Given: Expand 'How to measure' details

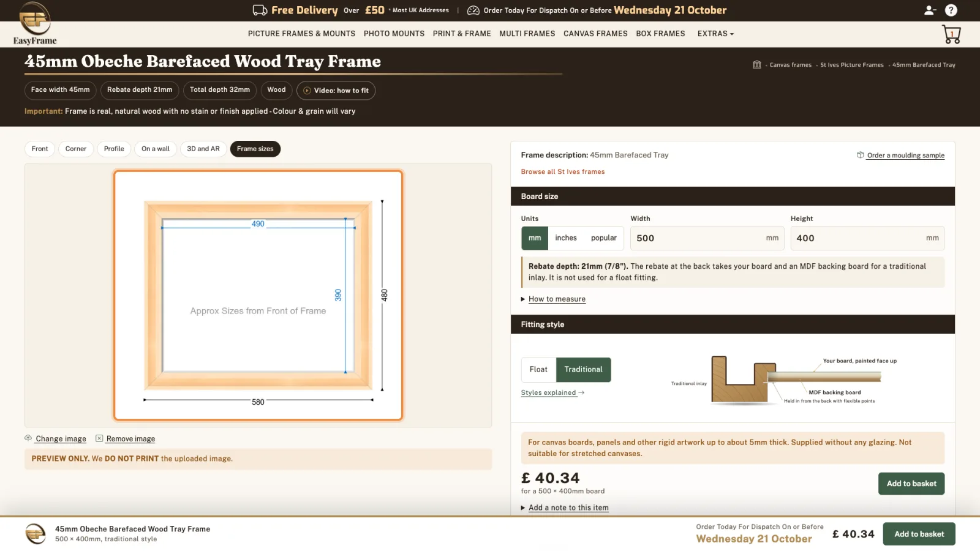Looking at the screenshot, I should tap(553, 299).
